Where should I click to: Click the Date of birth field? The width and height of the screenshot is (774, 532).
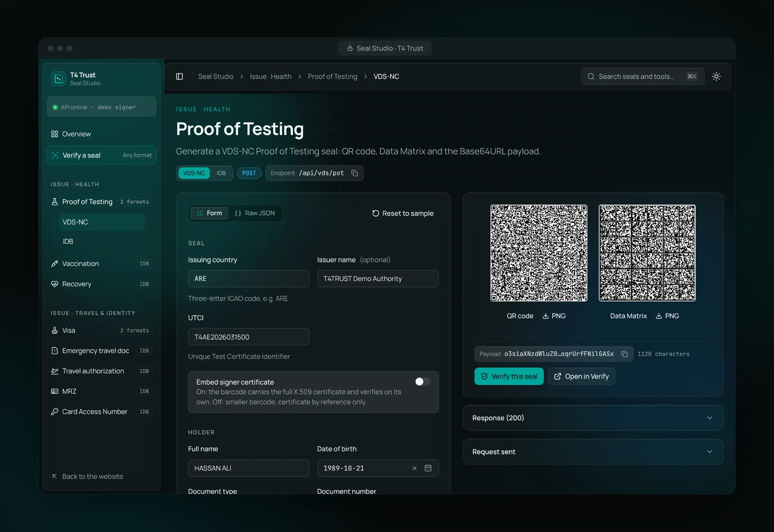coord(378,468)
